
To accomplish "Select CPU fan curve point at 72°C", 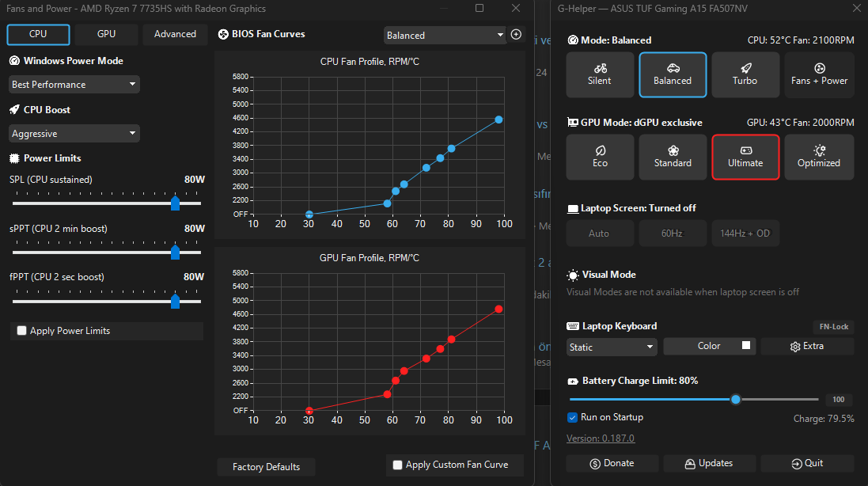I will coord(426,168).
